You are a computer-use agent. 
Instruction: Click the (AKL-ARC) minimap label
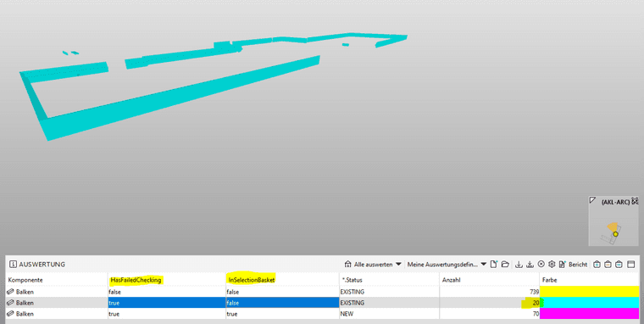click(x=615, y=202)
